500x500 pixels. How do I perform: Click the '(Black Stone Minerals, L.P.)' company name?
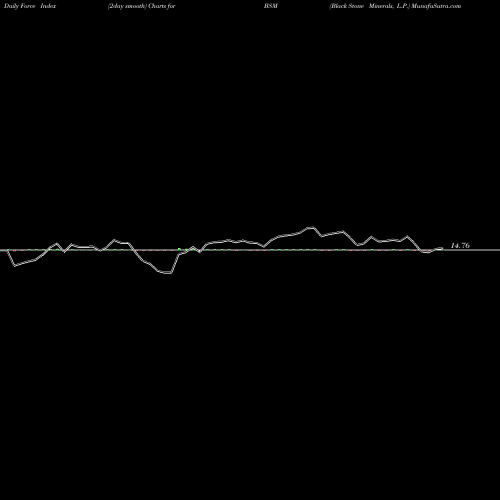coord(369,6)
